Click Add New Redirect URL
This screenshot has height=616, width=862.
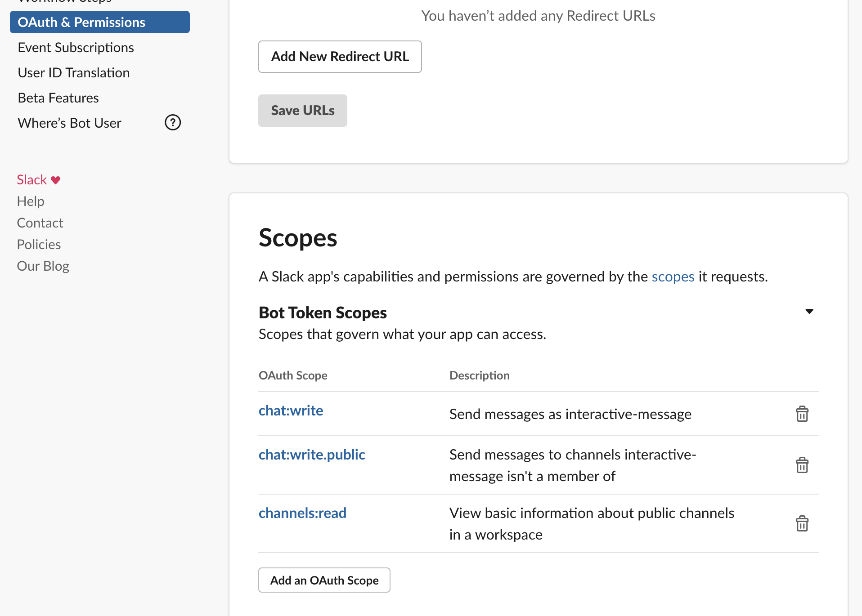tap(340, 57)
